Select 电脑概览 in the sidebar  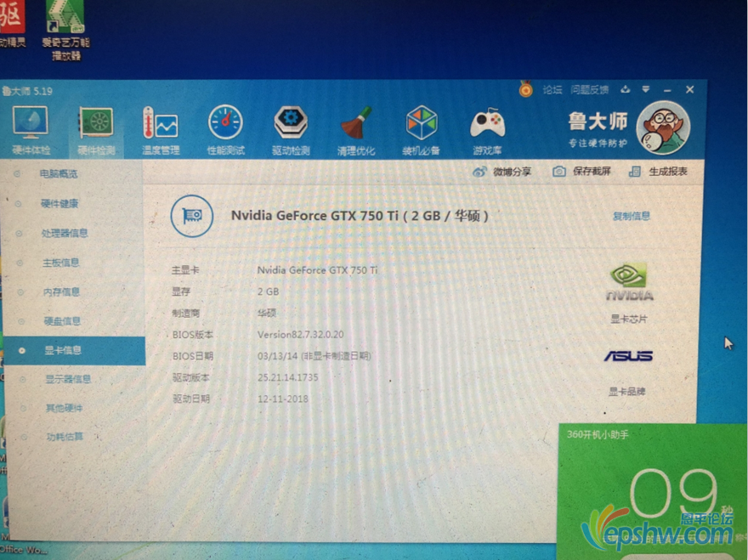pos(59,173)
